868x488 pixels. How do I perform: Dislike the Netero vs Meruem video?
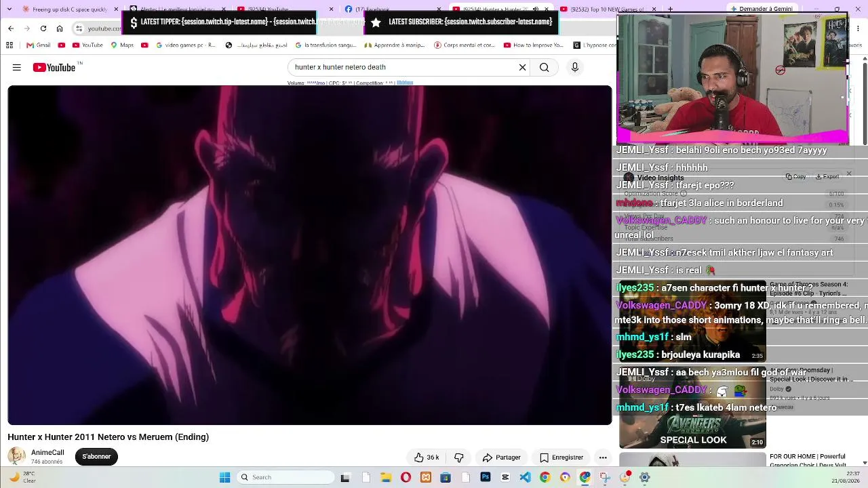click(x=459, y=457)
